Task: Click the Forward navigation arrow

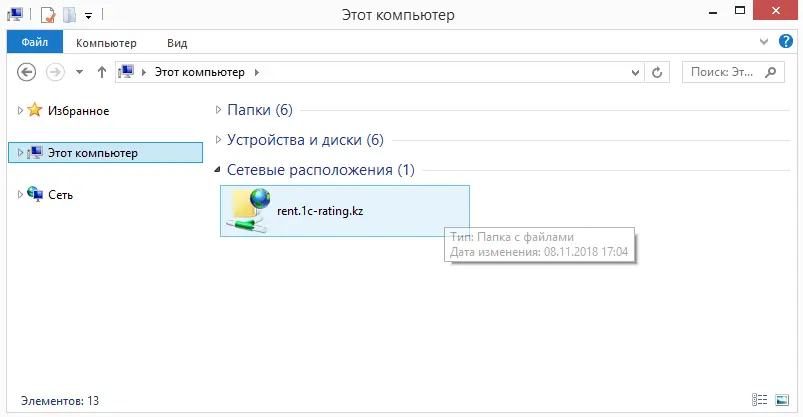Action: click(55, 72)
